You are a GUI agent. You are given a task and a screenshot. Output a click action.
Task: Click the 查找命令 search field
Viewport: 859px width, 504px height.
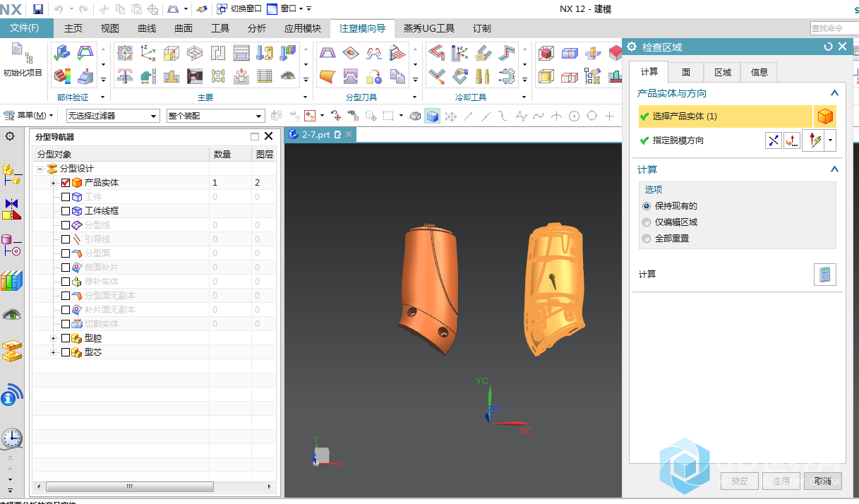(x=834, y=28)
